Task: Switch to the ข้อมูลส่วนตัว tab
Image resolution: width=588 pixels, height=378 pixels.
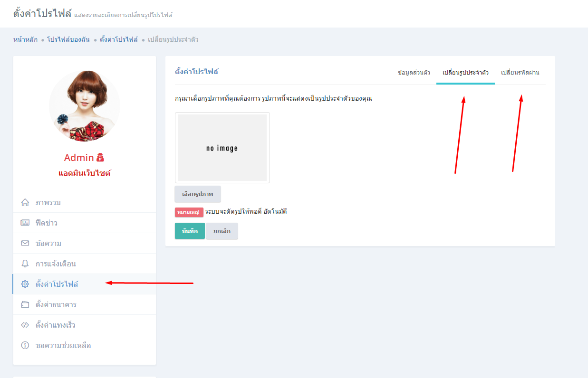Action: click(x=414, y=73)
